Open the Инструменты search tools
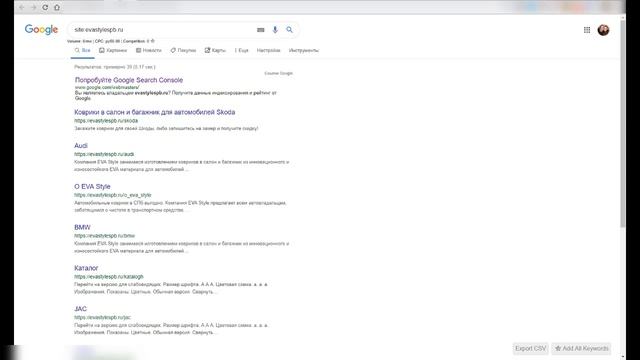 (304, 51)
